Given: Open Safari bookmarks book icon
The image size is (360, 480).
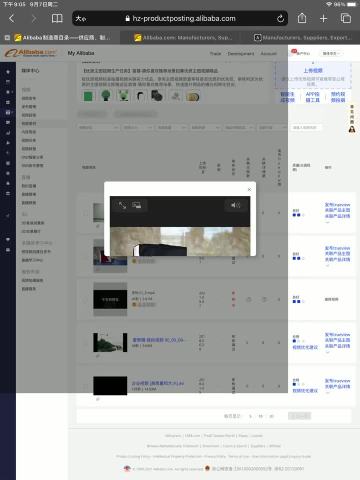Looking at the screenshot, I should (x=57, y=18).
